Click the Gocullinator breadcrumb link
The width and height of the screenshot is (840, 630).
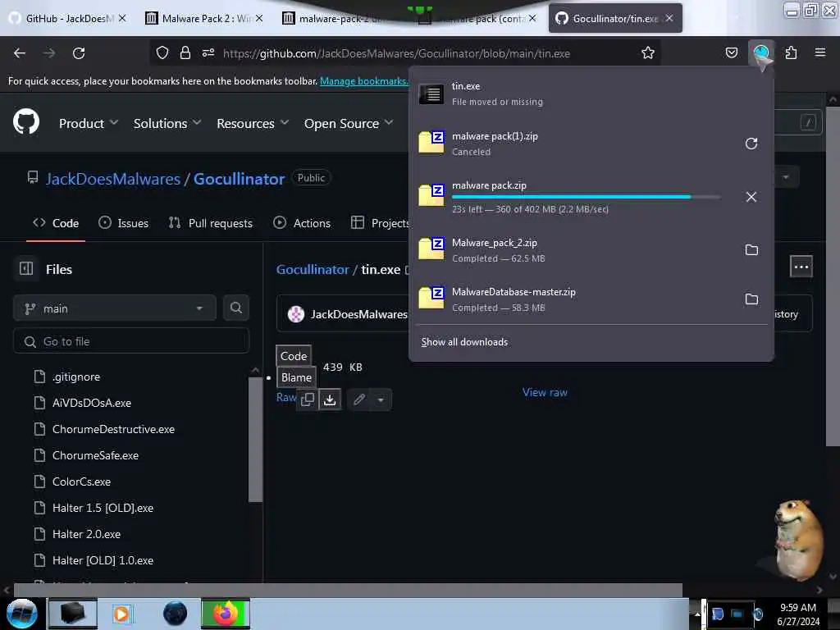click(313, 269)
